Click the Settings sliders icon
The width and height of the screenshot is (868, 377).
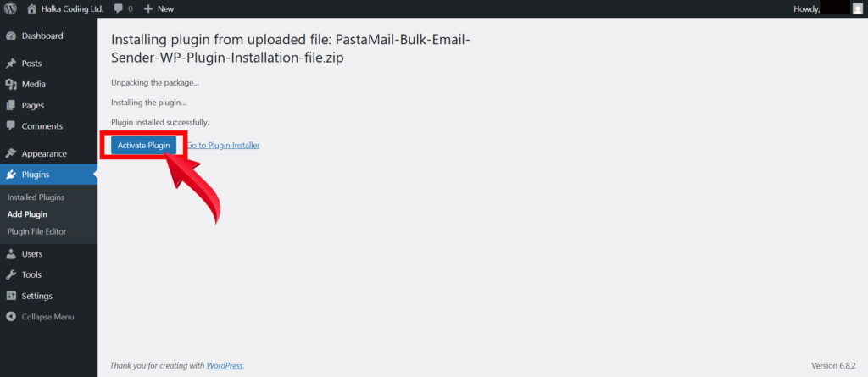coord(11,297)
